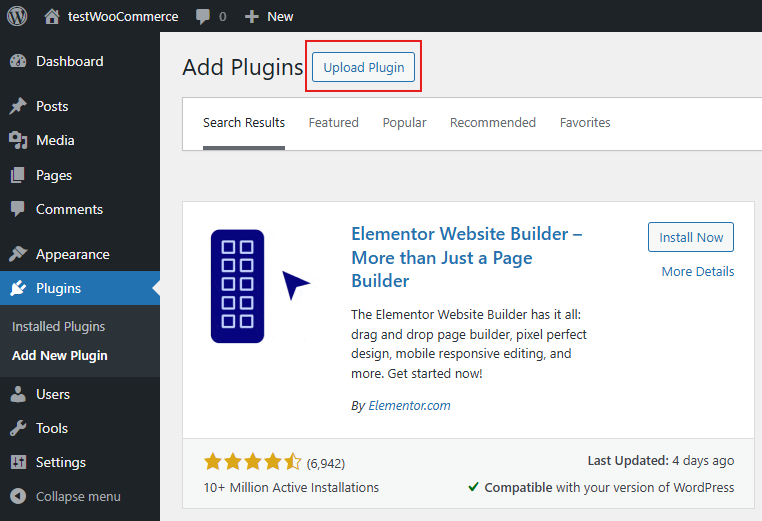
Task: Click the Tools wrench icon
Action: click(x=18, y=428)
